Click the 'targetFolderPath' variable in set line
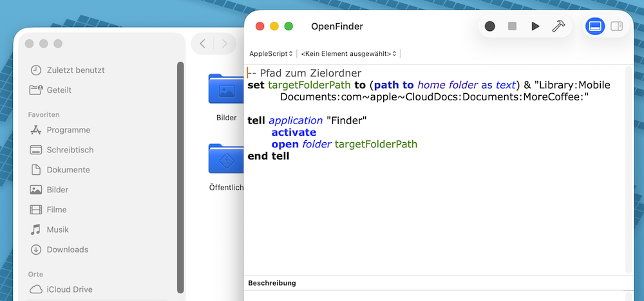The width and height of the screenshot is (644, 301). click(x=309, y=85)
